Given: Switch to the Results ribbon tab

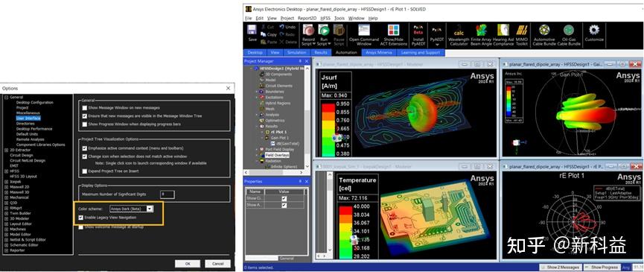Looking at the screenshot, I should pos(321,53).
